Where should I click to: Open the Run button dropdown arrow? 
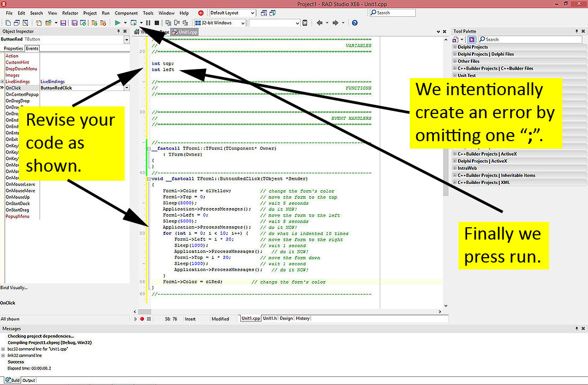(x=125, y=23)
